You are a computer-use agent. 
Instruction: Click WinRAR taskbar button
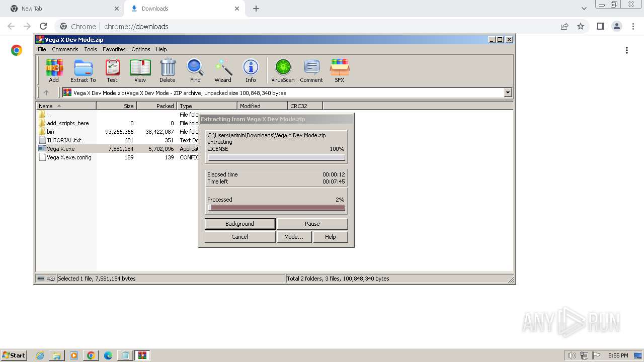tap(142, 355)
